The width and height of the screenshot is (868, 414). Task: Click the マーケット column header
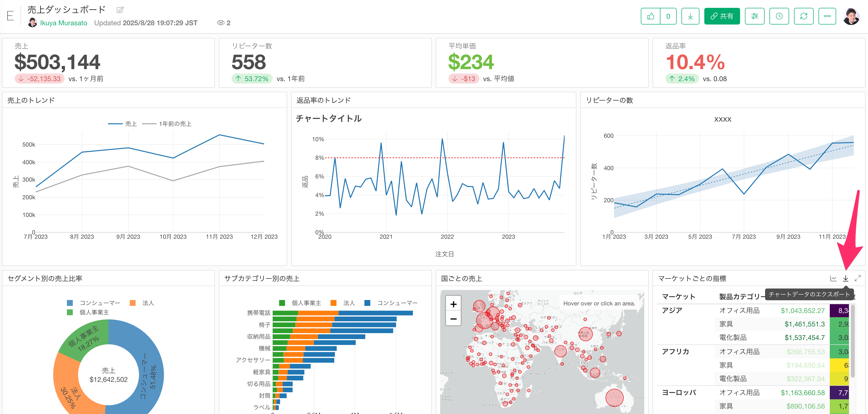[679, 296]
